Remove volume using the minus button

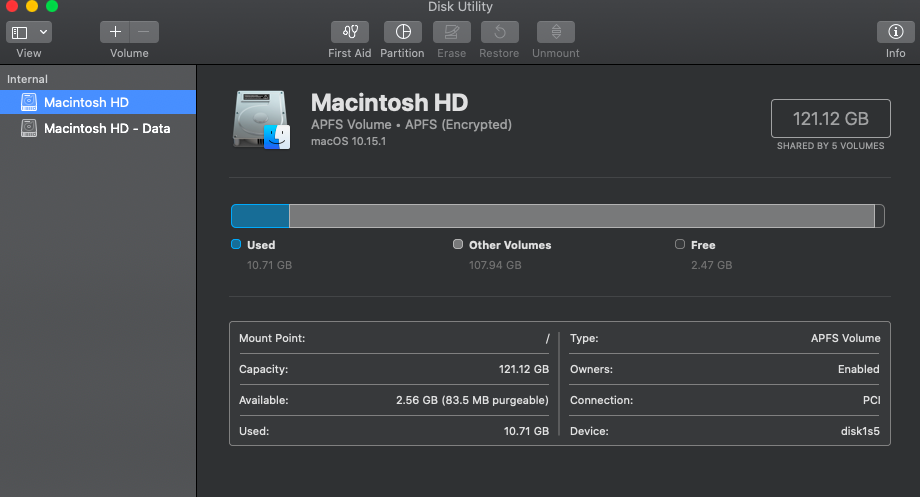(x=144, y=32)
